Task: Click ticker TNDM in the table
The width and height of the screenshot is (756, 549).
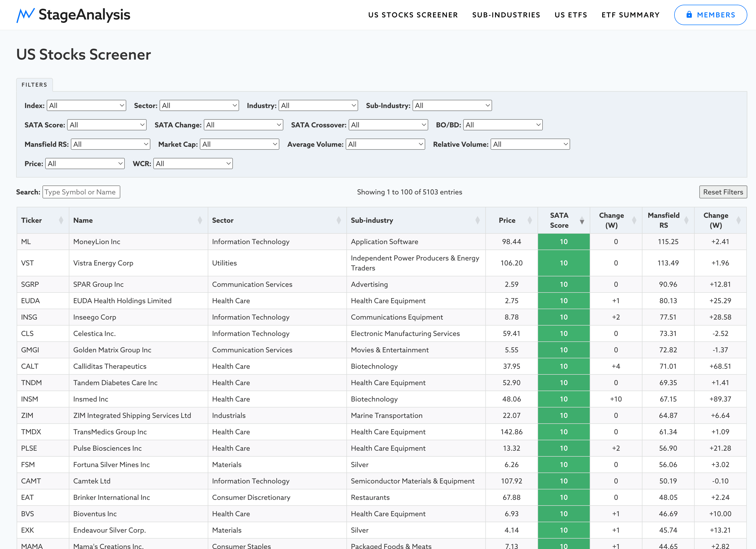Action: coord(31,382)
